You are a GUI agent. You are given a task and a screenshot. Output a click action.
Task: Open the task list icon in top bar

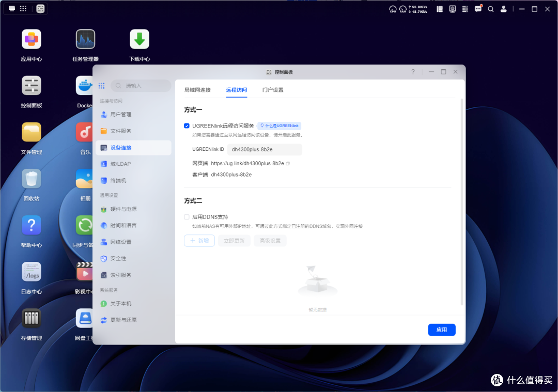(x=465, y=9)
